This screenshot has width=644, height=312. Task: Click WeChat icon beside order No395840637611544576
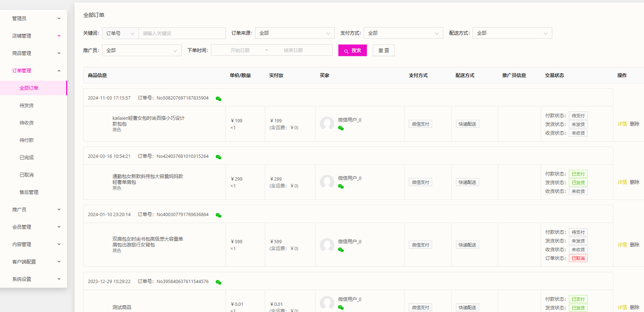tap(218, 282)
